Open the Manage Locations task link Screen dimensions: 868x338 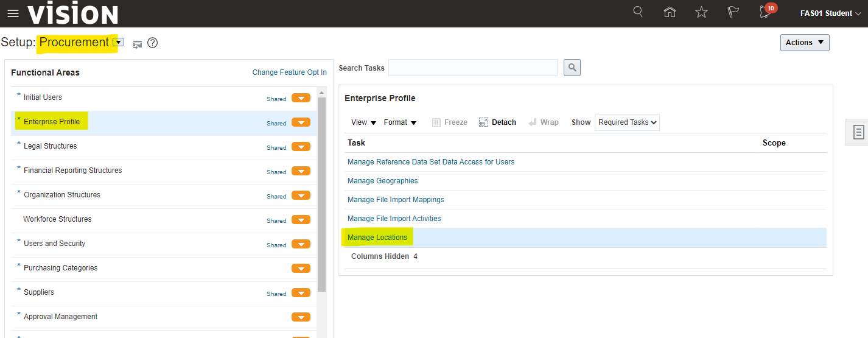[377, 238]
